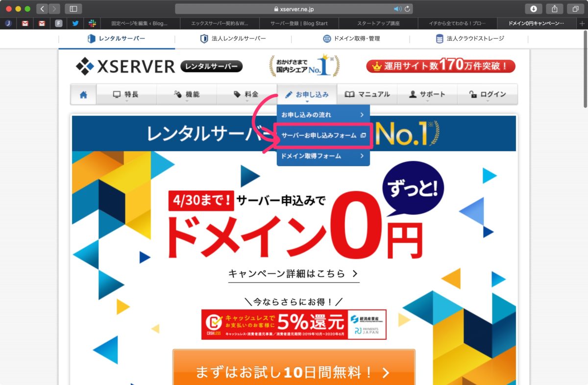Image resolution: width=588 pixels, height=385 pixels.
Task: Open 法人クラウドストレージ service link
Action: (x=470, y=39)
